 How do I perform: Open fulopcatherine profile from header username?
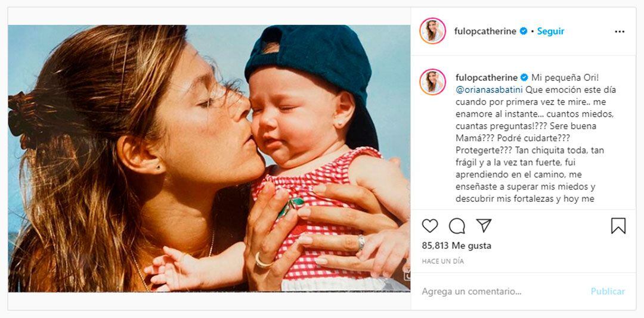click(485, 32)
